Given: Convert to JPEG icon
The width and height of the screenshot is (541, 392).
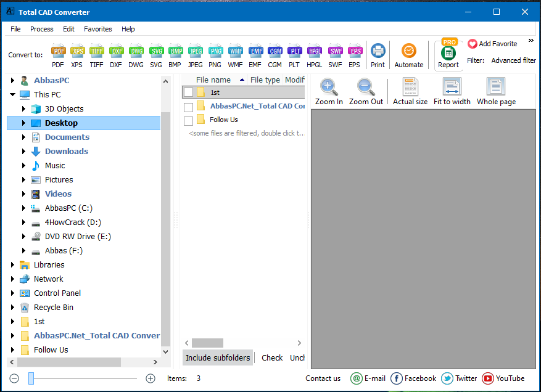Looking at the screenshot, I should coord(196,55).
